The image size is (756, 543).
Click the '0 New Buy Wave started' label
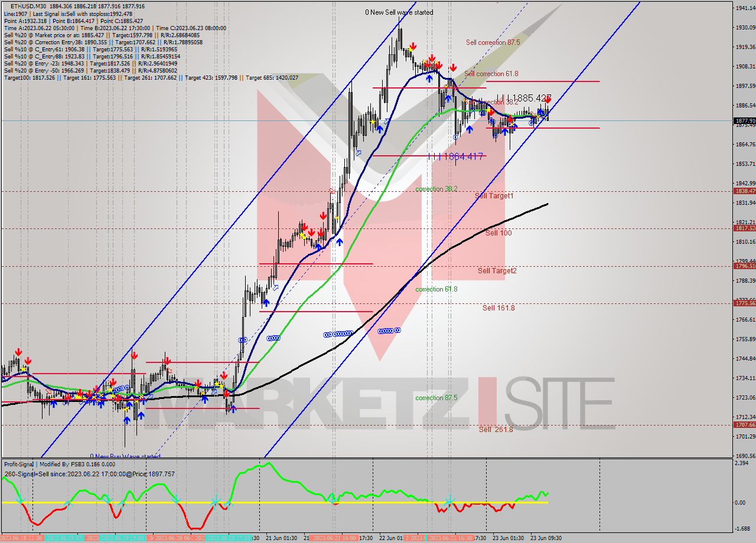(x=125, y=456)
